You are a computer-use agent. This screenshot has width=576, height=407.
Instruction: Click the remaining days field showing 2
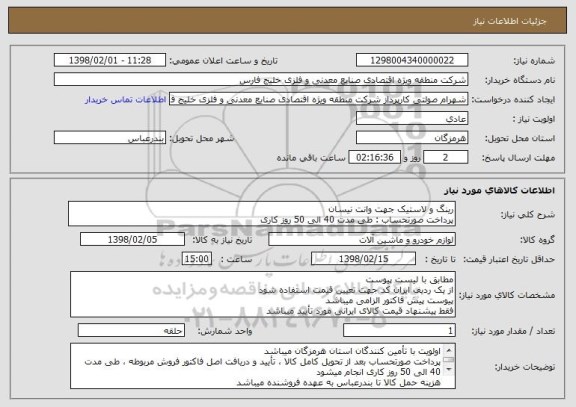pos(445,157)
